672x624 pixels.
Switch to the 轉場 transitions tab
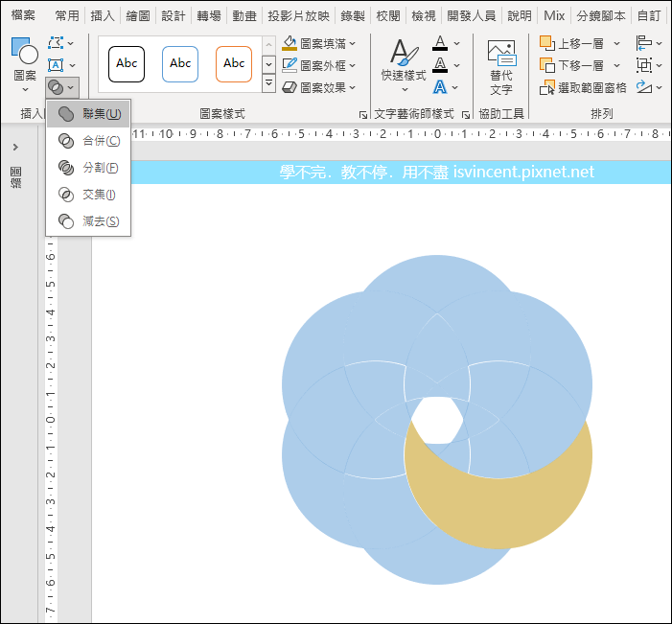point(209,16)
